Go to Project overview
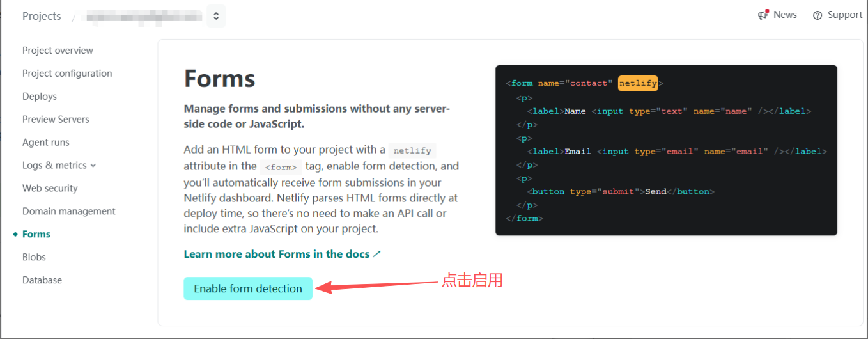This screenshot has width=868, height=339. [x=58, y=51]
